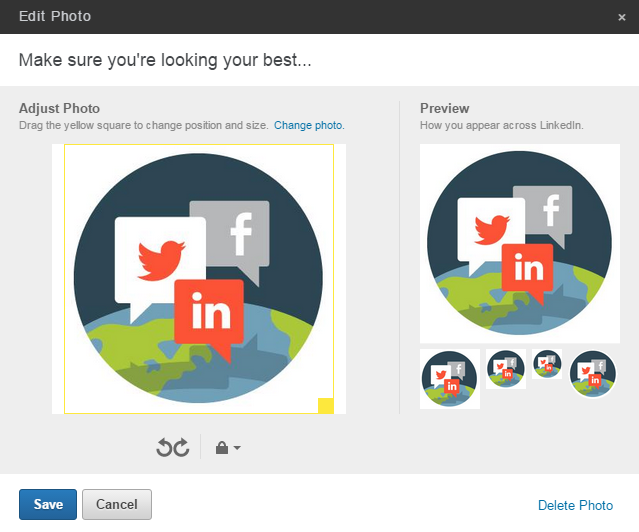The image size is (639, 532).
Task: Click the yellow crop resize handle
Action: click(326, 406)
